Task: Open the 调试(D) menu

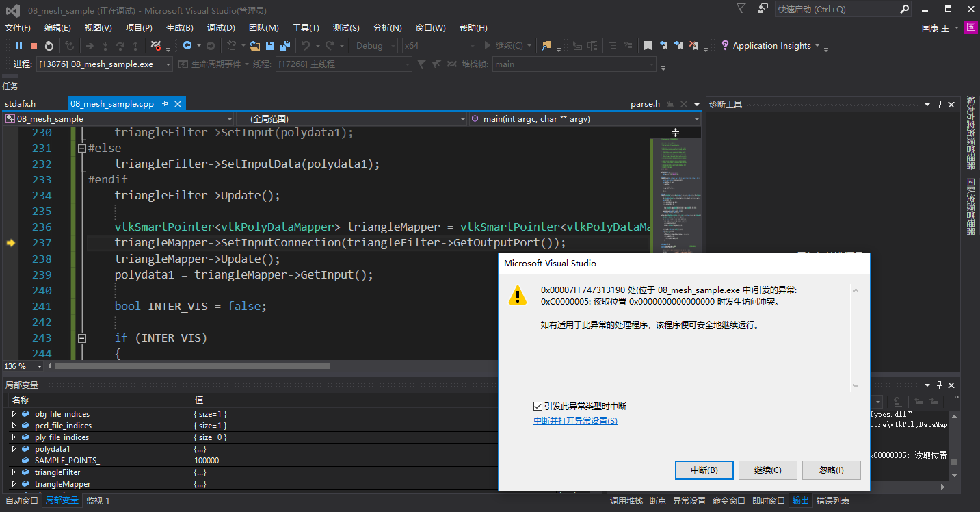Action: click(x=220, y=27)
